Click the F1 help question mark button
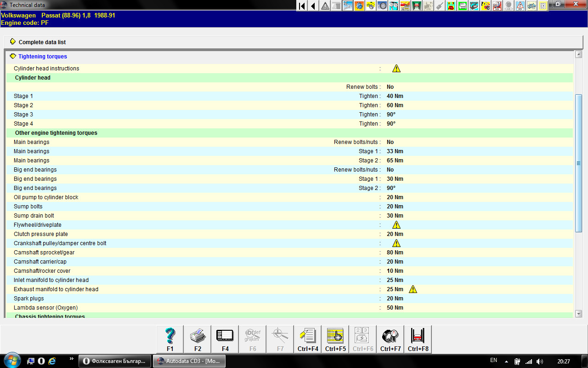The width and height of the screenshot is (588, 368). coord(170,339)
